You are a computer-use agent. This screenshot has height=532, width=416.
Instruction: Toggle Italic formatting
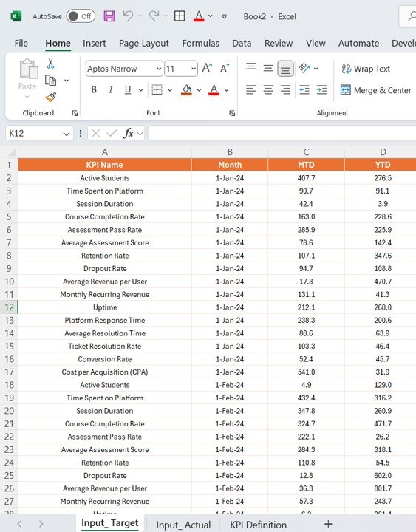point(111,89)
